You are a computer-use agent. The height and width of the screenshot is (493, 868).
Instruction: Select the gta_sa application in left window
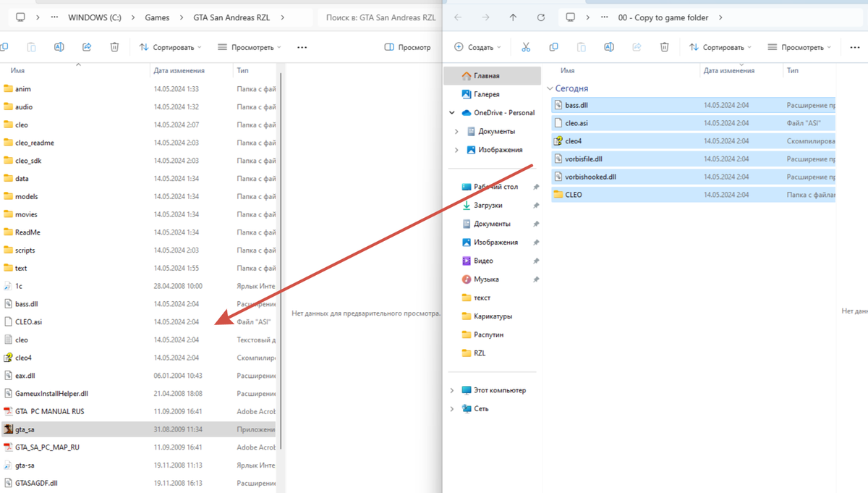[x=140, y=429]
